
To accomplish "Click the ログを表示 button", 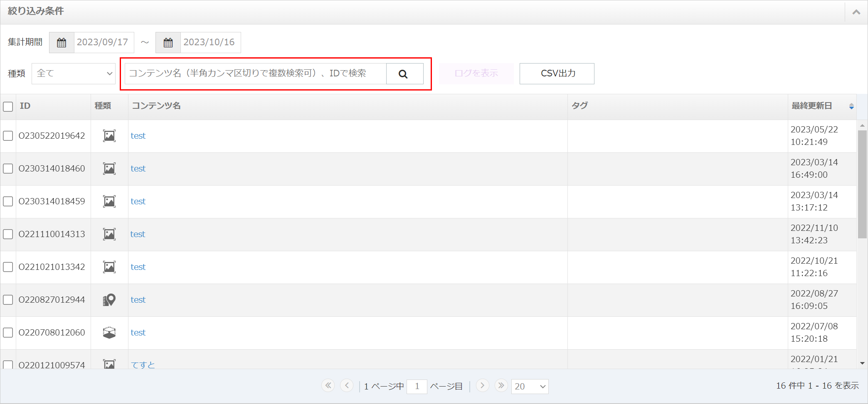I will click(x=476, y=73).
